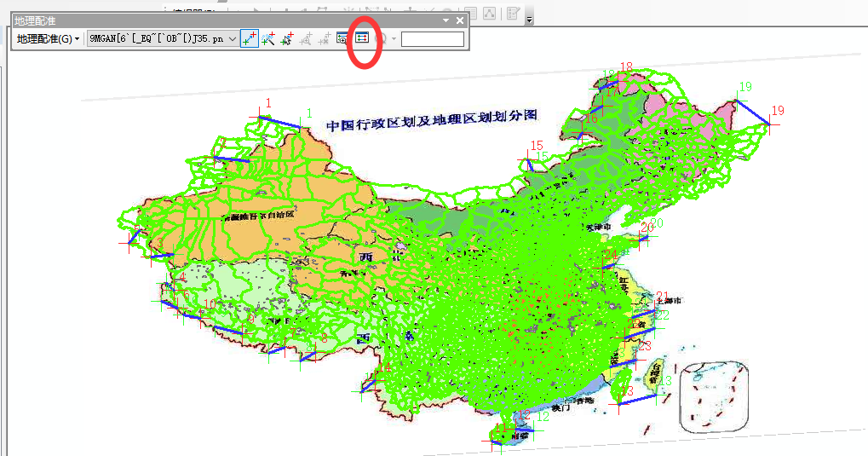This screenshot has height=456, width=868.
Task: Click Attributes icon in background editor toolbar
Action: pyautogui.click(x=470, y=14)
